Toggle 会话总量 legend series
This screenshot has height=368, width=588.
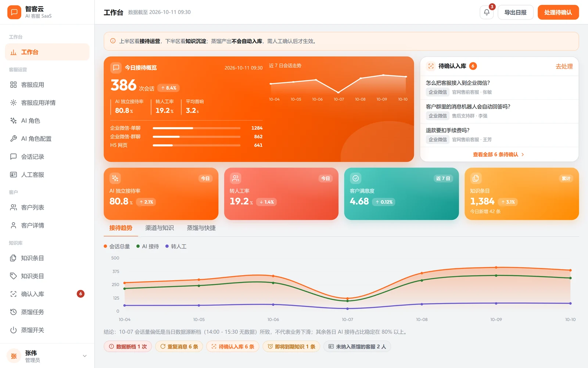click(x=117, y=247)
